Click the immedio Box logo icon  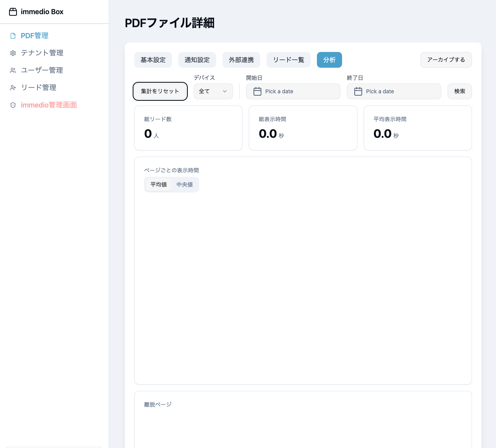(13, 12)
